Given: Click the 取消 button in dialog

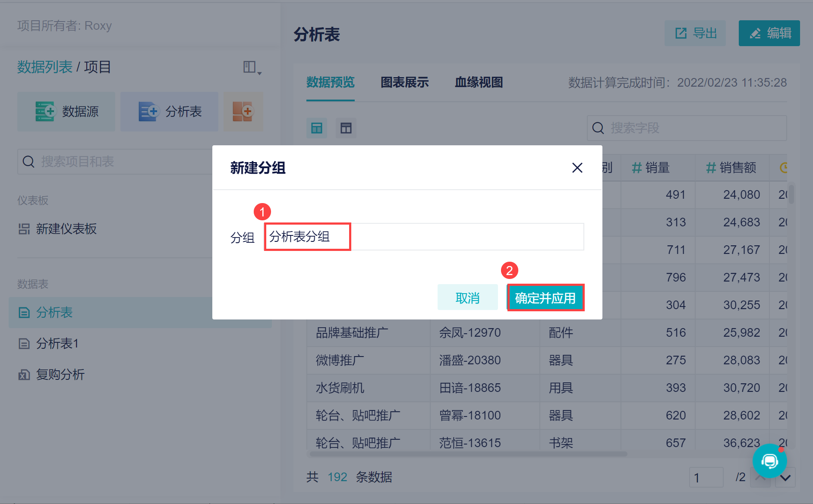Looking at the screenshot, I should 467,297.
